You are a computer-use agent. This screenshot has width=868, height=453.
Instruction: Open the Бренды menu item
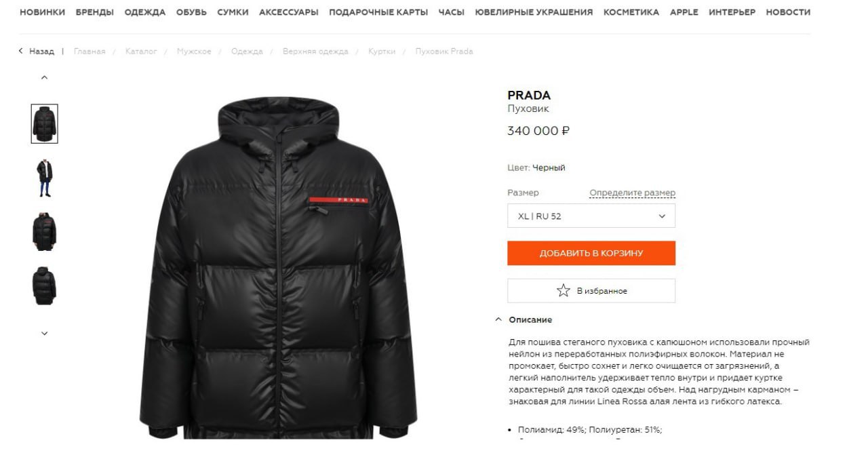point(95,12)
